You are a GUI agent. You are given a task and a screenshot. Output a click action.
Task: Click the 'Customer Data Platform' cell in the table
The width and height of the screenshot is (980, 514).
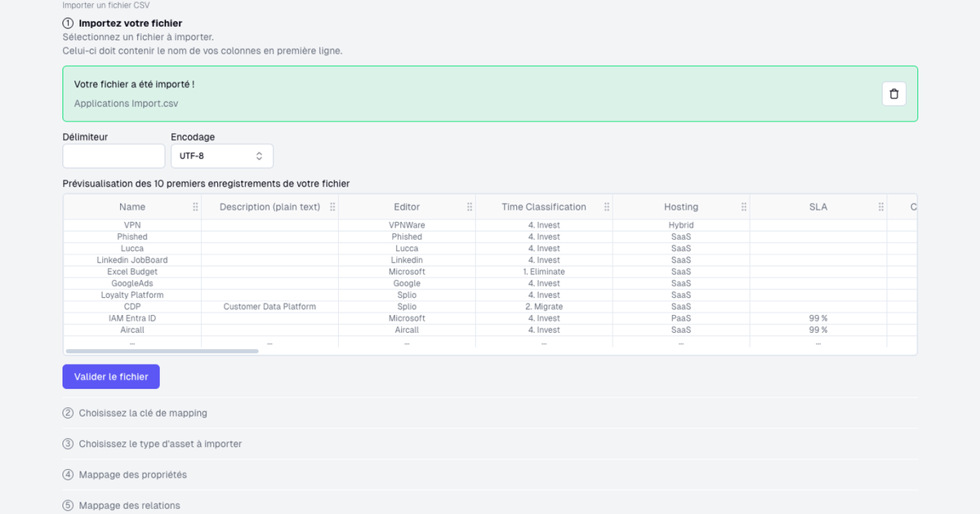coord(269,306)
